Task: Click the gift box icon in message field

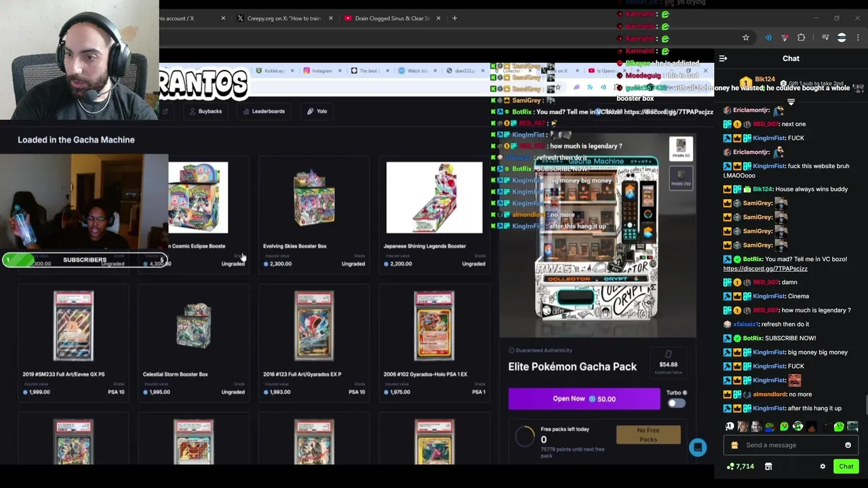Action: (734, 445)
